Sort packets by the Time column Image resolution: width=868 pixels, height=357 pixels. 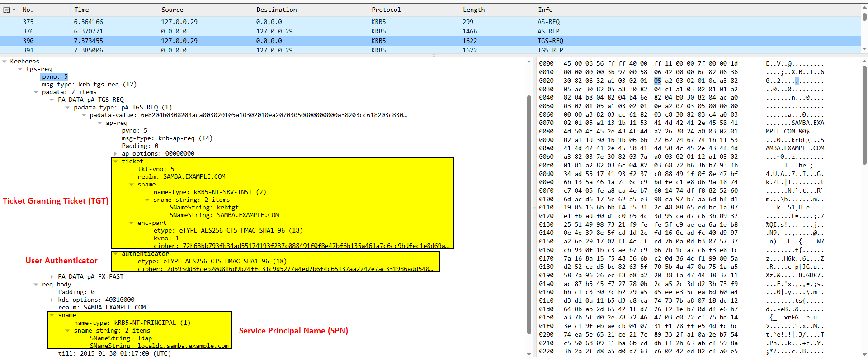[x=81, y=10]
